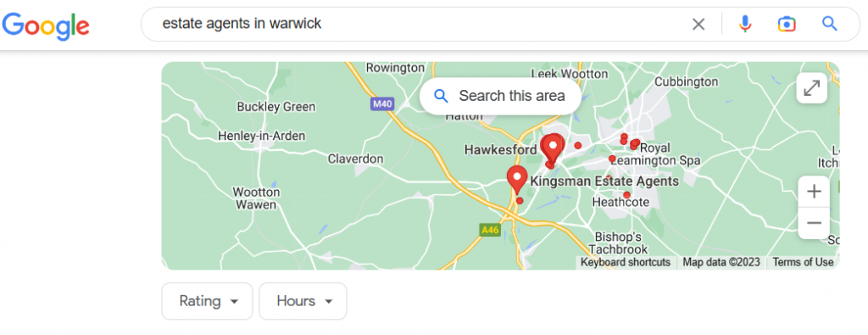Focus the search field with 'estate agents in warwick'

coord(420,25)
